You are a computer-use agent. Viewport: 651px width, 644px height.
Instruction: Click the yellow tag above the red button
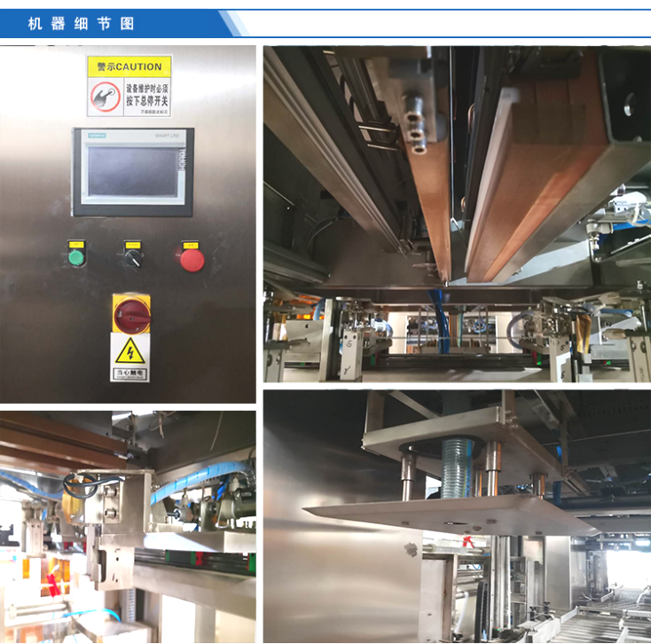190,242
